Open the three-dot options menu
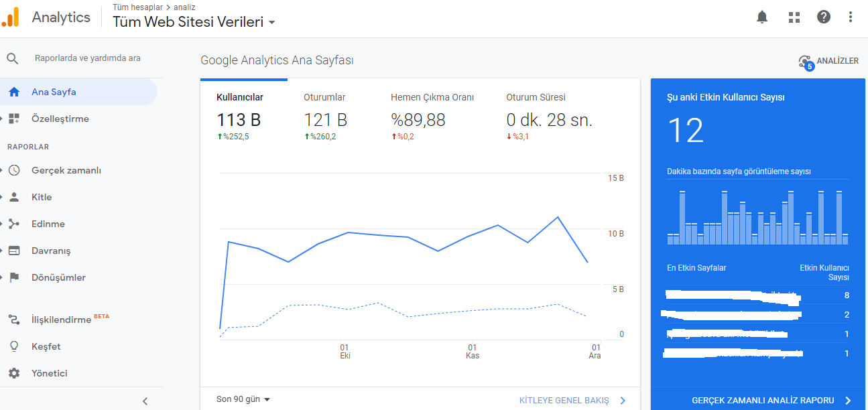The width and height of the screenshot is (868, 410). tap(851, 17)
